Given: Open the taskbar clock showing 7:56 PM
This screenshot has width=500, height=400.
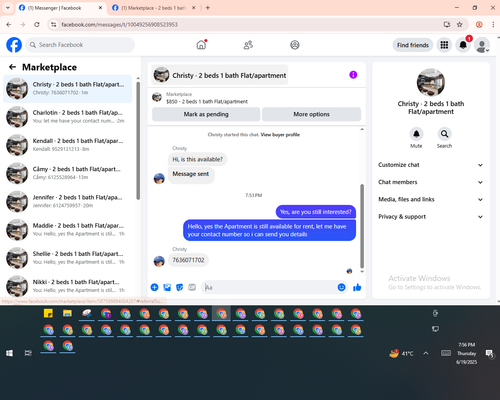Looking at the screenshot, I should click(466, 353).
